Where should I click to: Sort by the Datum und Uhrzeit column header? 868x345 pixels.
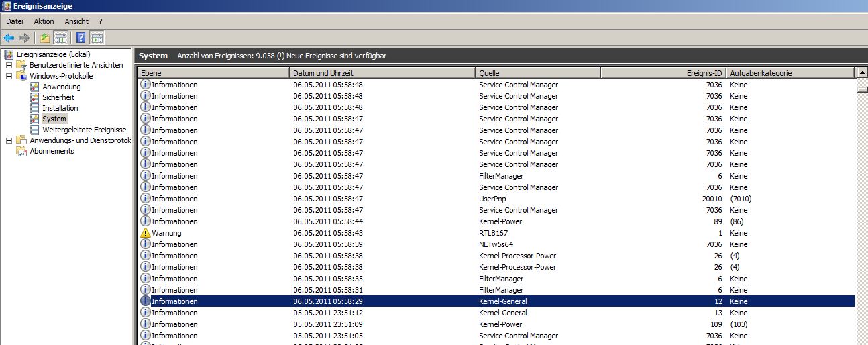382,72
